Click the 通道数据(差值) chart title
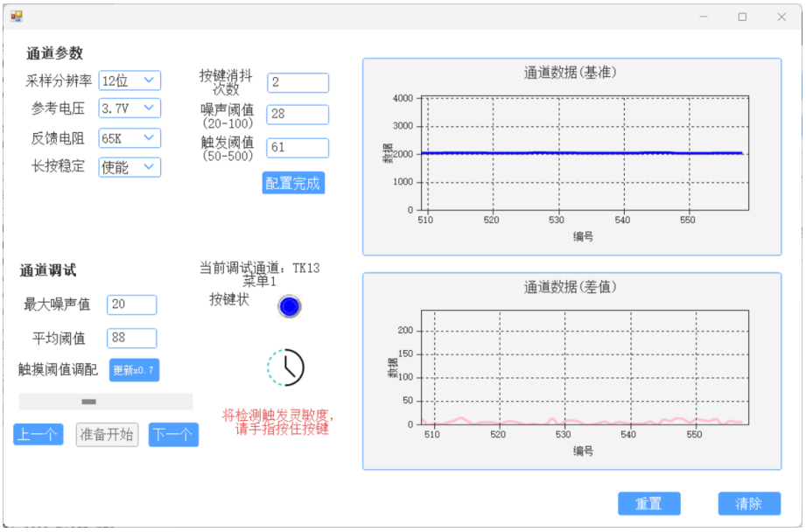The height and width of the screenshot is (532, 806). pyautogui.click(x=570, y=287)
